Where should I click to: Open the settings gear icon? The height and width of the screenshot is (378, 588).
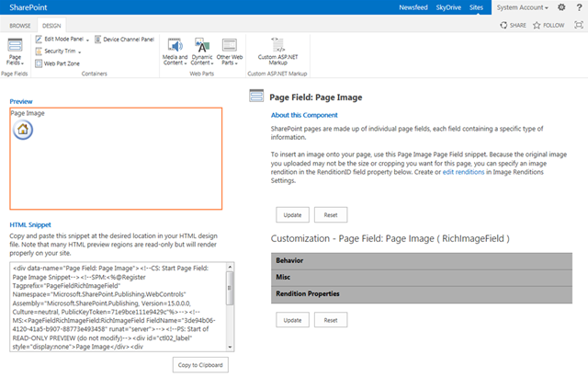pos(561,7)
